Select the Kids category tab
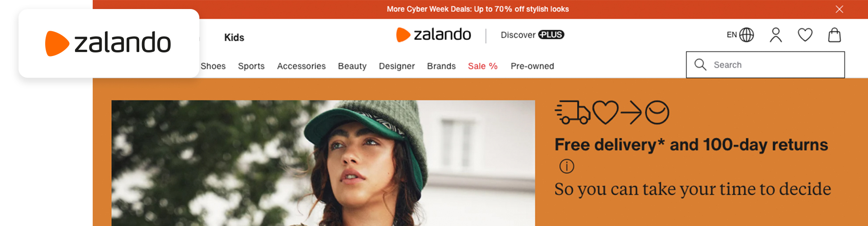This screenshot has width=868, height=226. tap(234, 38)
